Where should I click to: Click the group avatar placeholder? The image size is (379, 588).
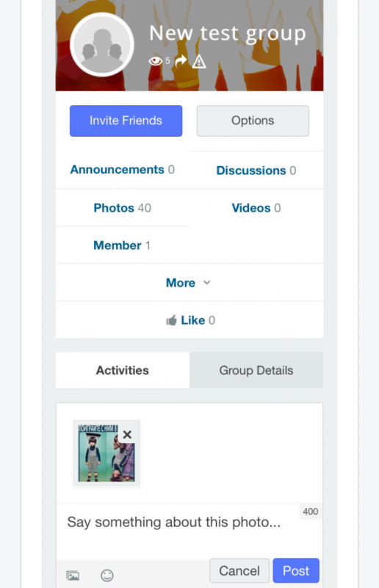[102, 45]
